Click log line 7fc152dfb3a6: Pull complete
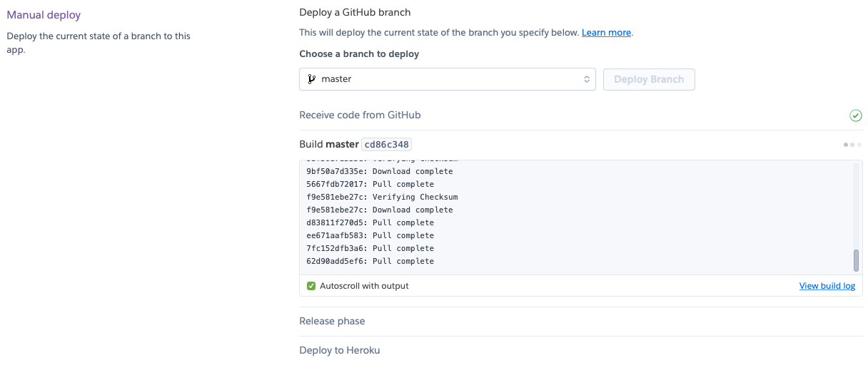The width and height of the screenshot is (868, 390). 370,249
